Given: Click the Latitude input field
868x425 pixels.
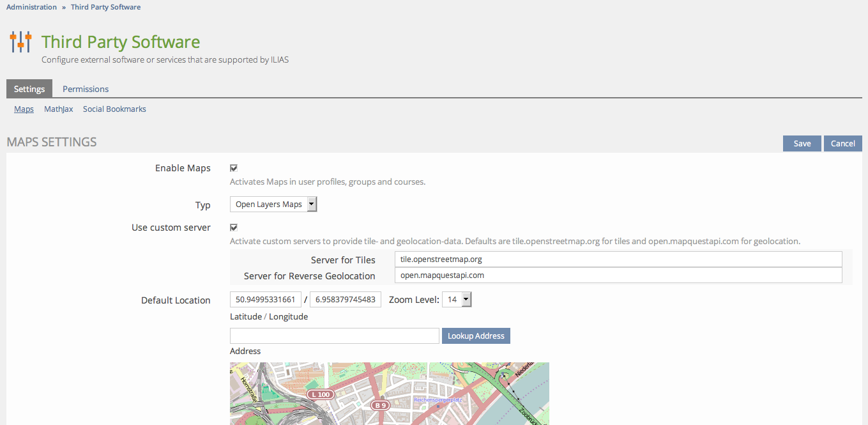Looking at the screenshot, I should coord(265,300).
